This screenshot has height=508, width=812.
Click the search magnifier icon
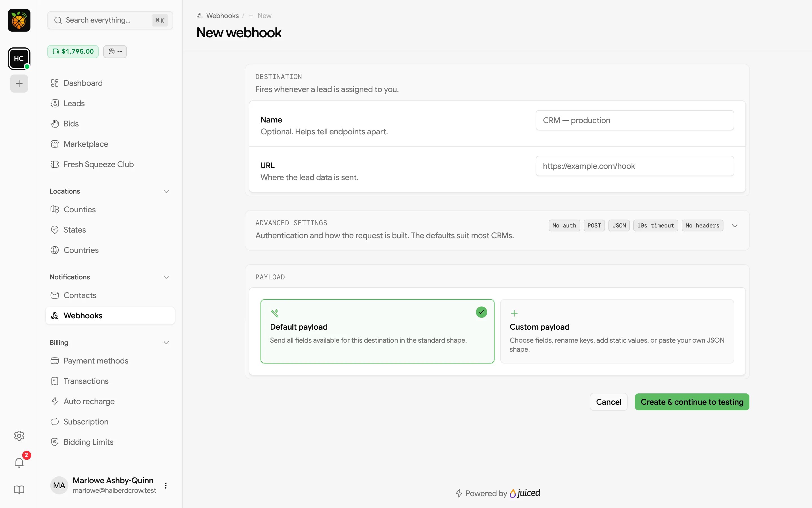click(x=58, y=20)
